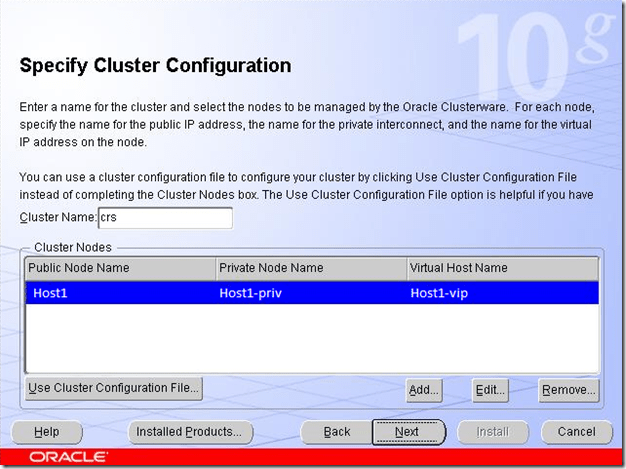Add a new cluster node
Viewport: 626px width, 469px height.
[x=424, y=390]
